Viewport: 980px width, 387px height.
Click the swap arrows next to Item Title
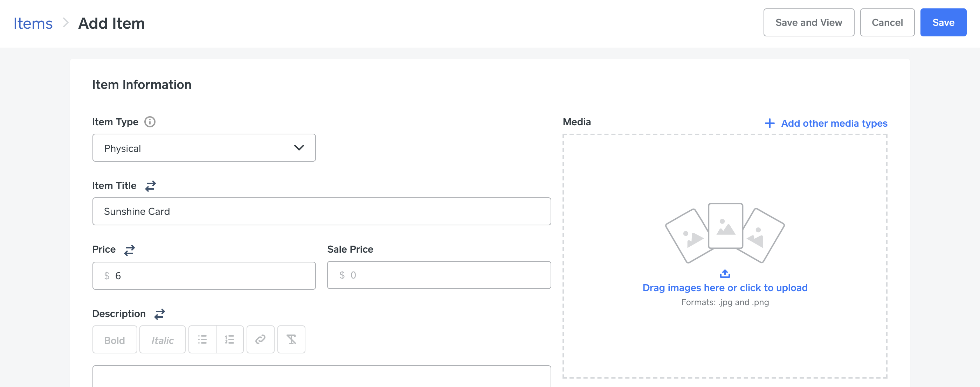[x=150, y=186]
